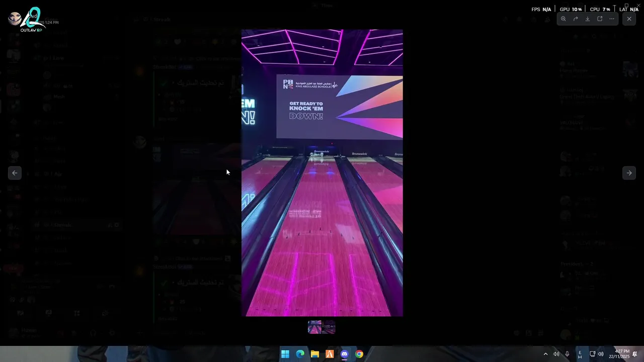Image resolution: width=644 pixels, height=362 pixels.
Task: Launch Microsoft Edge from the taskbar
Action: coord(300,354)
